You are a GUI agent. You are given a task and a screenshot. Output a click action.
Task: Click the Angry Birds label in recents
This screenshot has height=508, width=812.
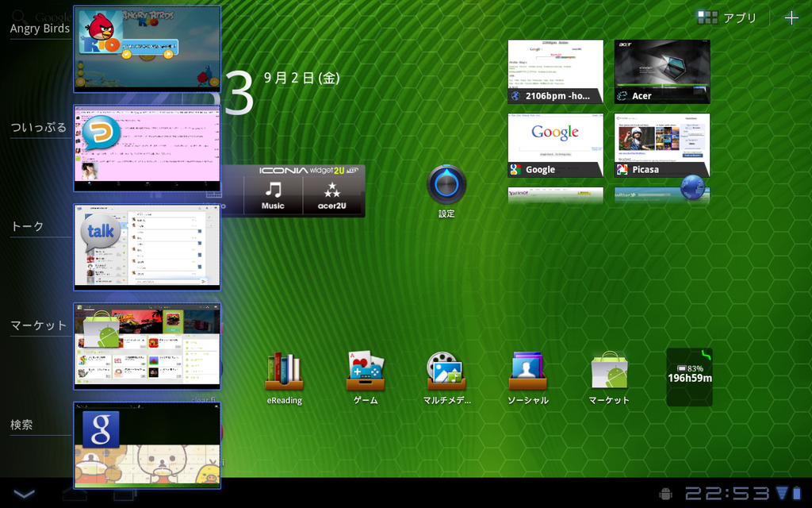point(40,29)
